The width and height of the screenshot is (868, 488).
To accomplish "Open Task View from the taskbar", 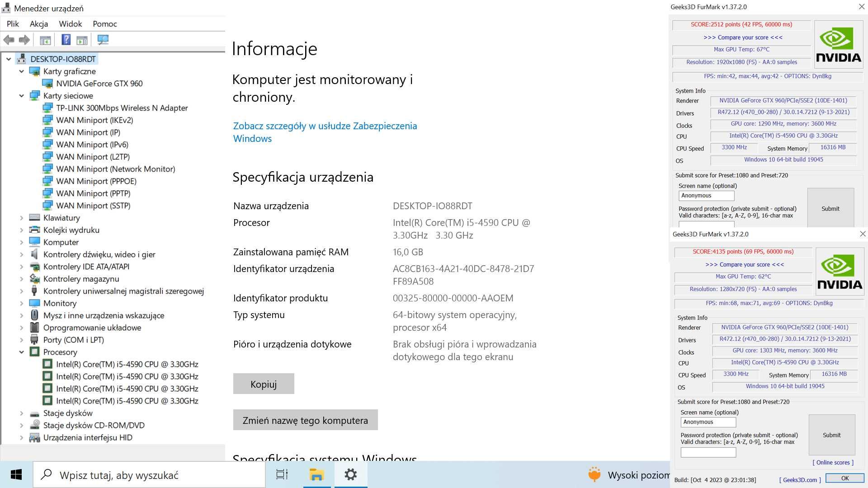I will [282, 474].
